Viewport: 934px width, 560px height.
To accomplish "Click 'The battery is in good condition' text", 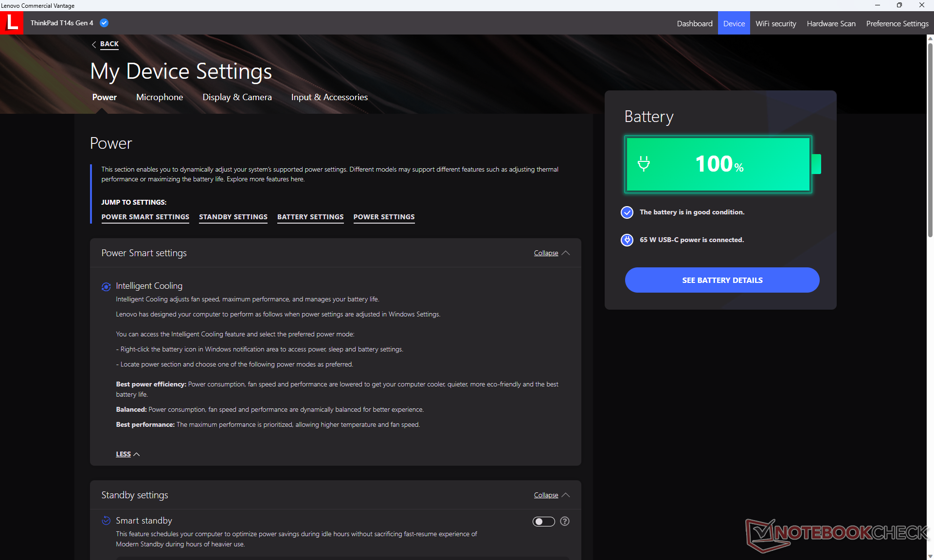I will click(x=692, y=212).
